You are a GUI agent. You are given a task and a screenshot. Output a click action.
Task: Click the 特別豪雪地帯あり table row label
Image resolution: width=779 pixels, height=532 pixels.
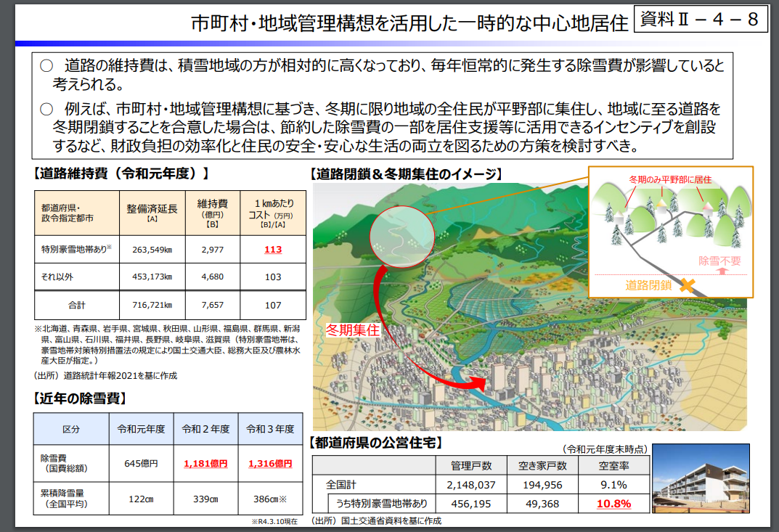[x=76, y=249]
